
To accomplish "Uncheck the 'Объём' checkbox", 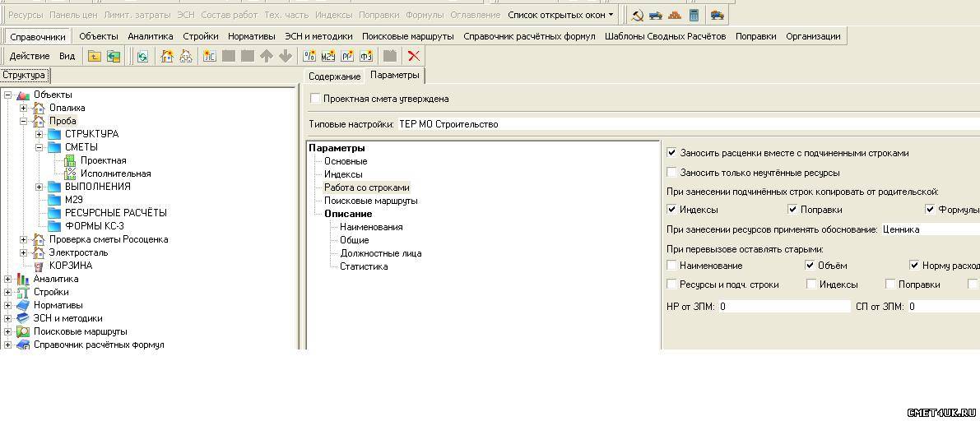I will pos(810,266).
